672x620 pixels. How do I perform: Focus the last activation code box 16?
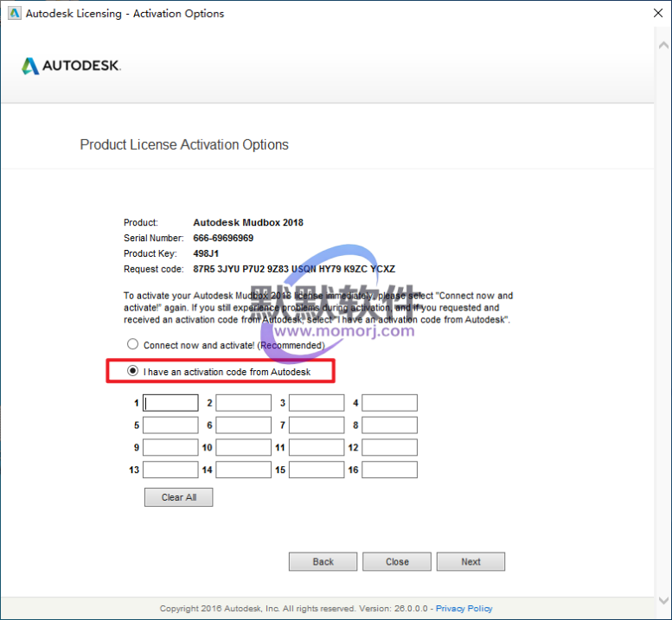tap(389, 470)
